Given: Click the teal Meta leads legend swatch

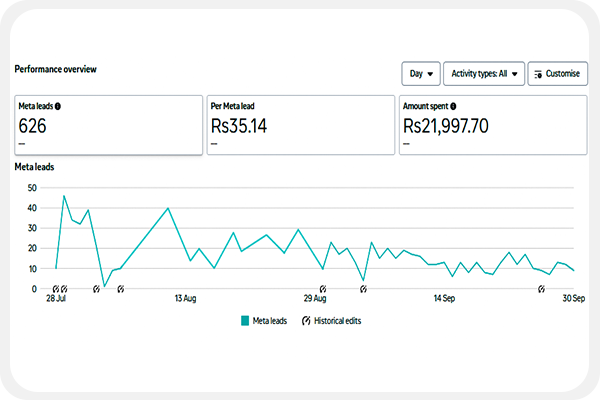Looking at the screenshot, I should click(246, 321).
